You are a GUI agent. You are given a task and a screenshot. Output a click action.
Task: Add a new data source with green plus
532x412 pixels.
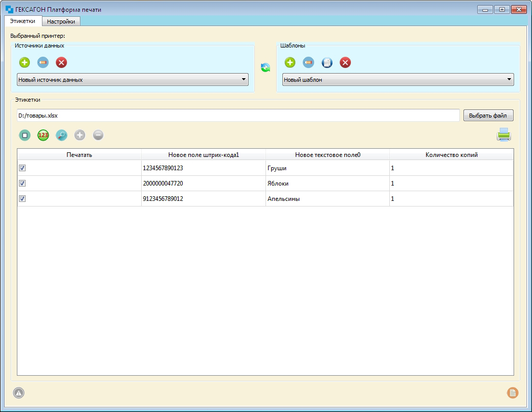click(25, 63)
